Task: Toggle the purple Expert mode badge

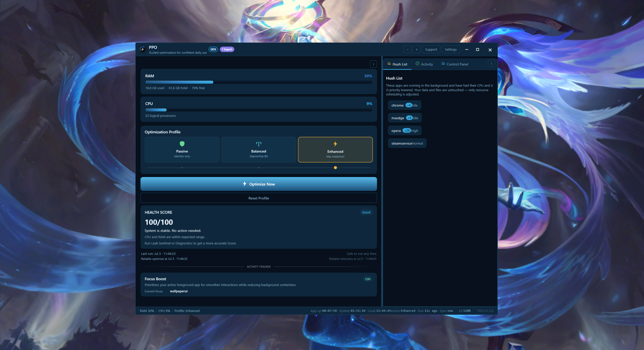Action: pyautogui.click(x=227, y=49)
